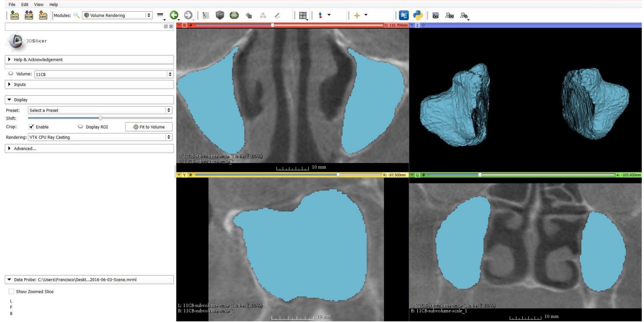Screen dimensions: 644x322
Task: Click the green slice view pin icon
Action: pos(412,175)
